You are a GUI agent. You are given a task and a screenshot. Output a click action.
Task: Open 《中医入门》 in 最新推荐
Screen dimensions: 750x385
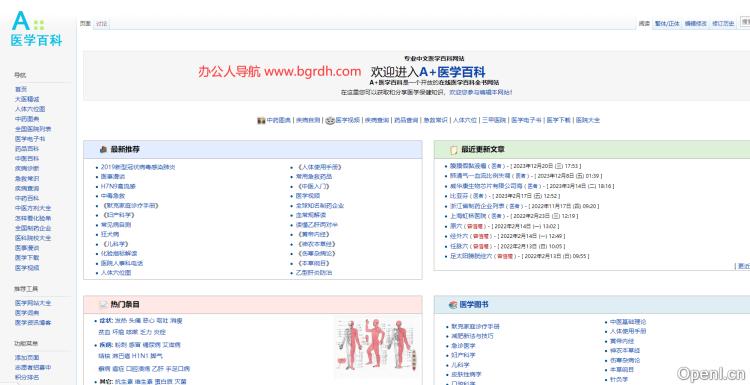(313, 187)
